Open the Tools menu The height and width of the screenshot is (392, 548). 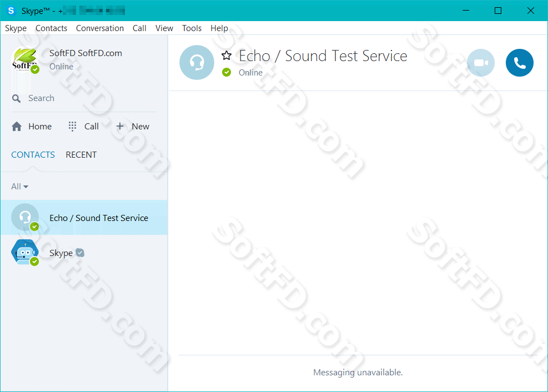(x=192, y=28)
